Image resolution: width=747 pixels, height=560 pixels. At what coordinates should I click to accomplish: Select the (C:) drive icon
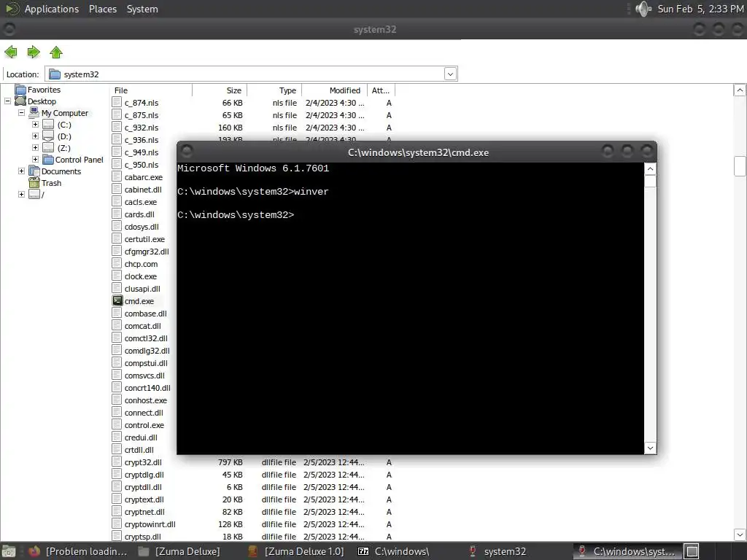point(48,125)
